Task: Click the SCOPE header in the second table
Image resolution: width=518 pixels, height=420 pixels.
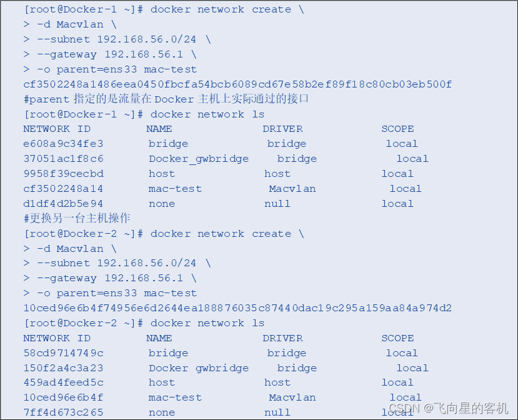Action: coord(397,338)
